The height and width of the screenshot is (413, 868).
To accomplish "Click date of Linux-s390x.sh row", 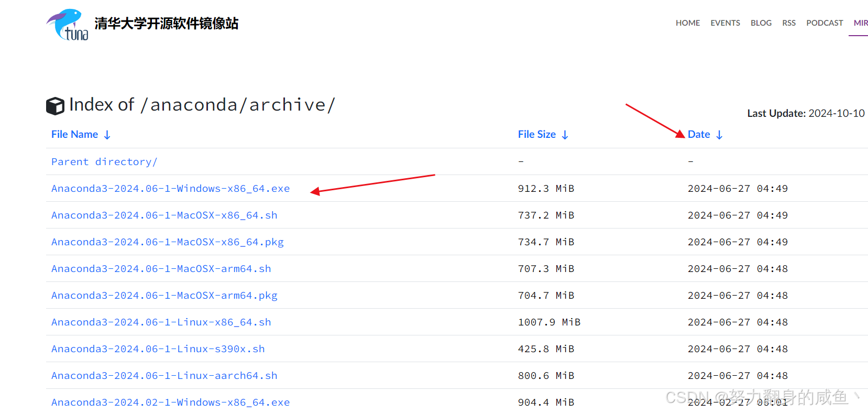I will (x=738, y=349).
